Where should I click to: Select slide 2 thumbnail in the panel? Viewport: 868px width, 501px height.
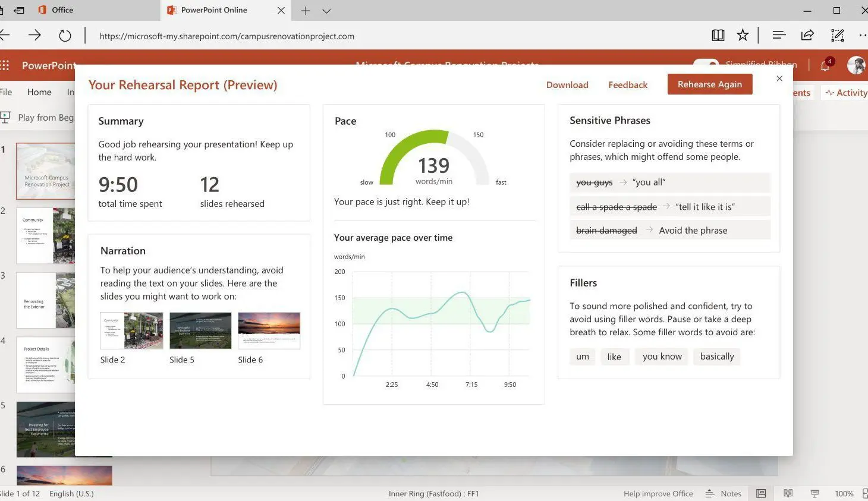(x=46, y=236)
